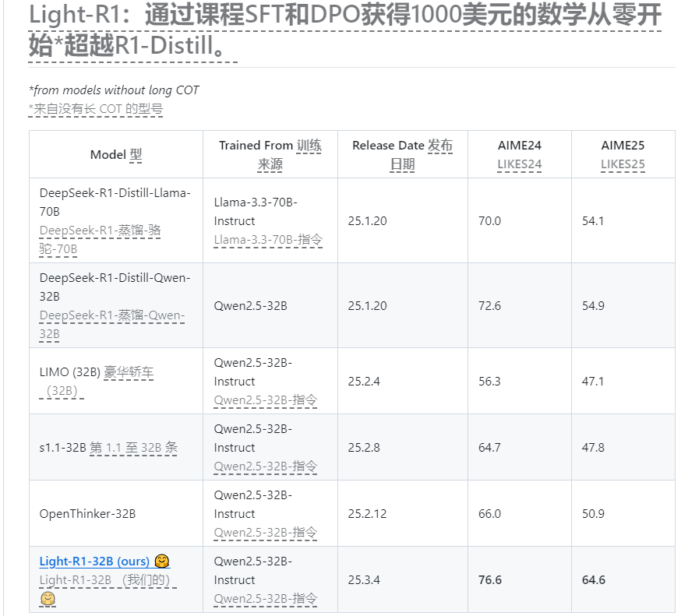Click the Qwen2.5-32B trained-from cell

[250, 305]
